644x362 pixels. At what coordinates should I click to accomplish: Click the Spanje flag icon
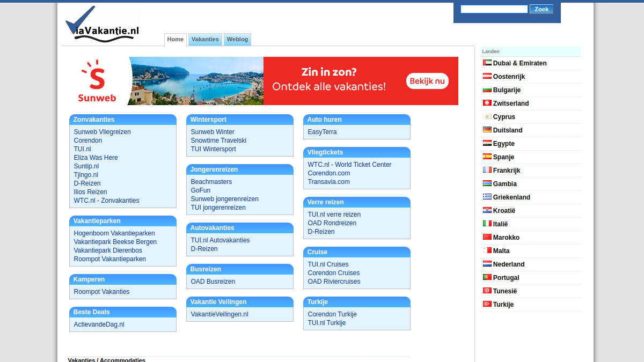point(487,157)
